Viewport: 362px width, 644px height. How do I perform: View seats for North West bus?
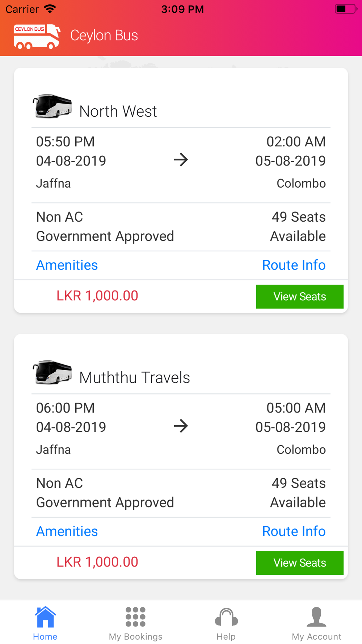tap(300, 297)
